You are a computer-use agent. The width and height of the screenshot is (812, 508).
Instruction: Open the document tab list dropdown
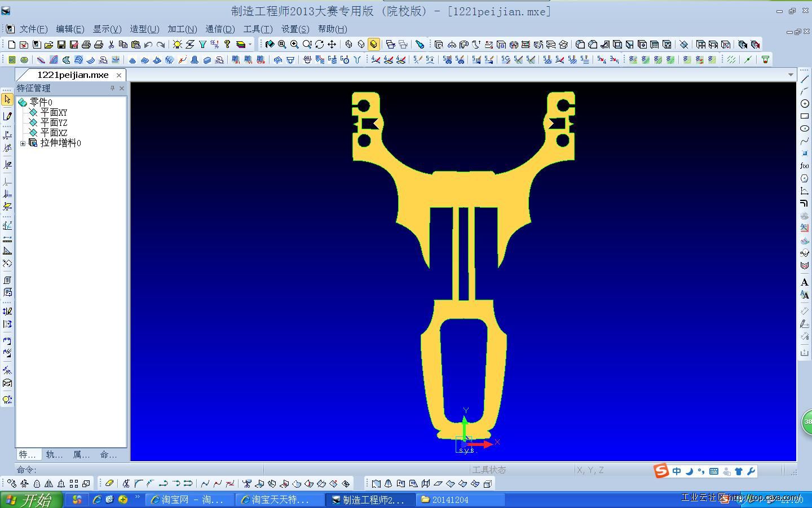pyautogui.click(x=791, y=75)
